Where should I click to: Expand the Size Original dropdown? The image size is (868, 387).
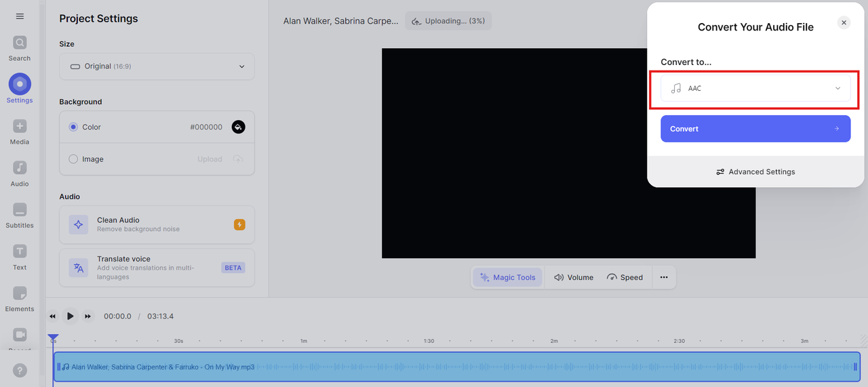157,66
